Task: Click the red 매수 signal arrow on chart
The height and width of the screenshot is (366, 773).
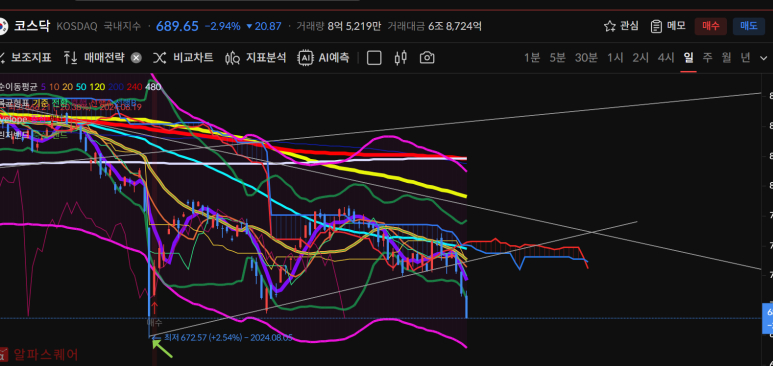Action: (x=154, y=308)
